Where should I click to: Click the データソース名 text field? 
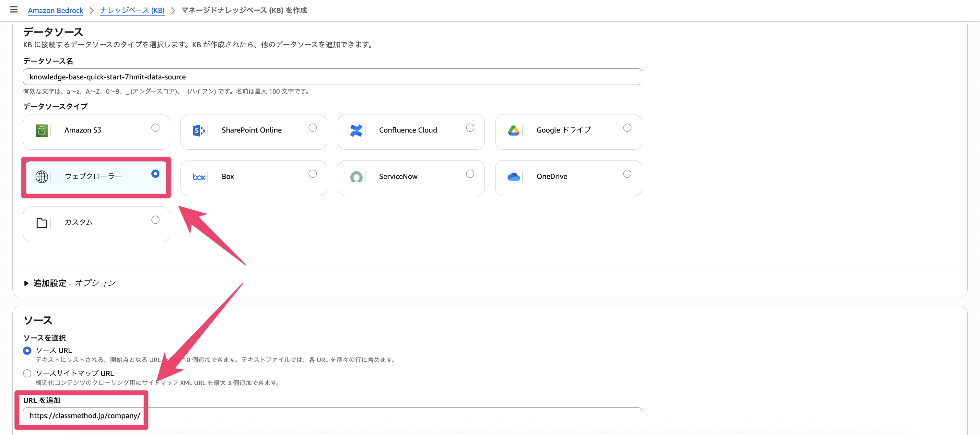pos(332,77)
